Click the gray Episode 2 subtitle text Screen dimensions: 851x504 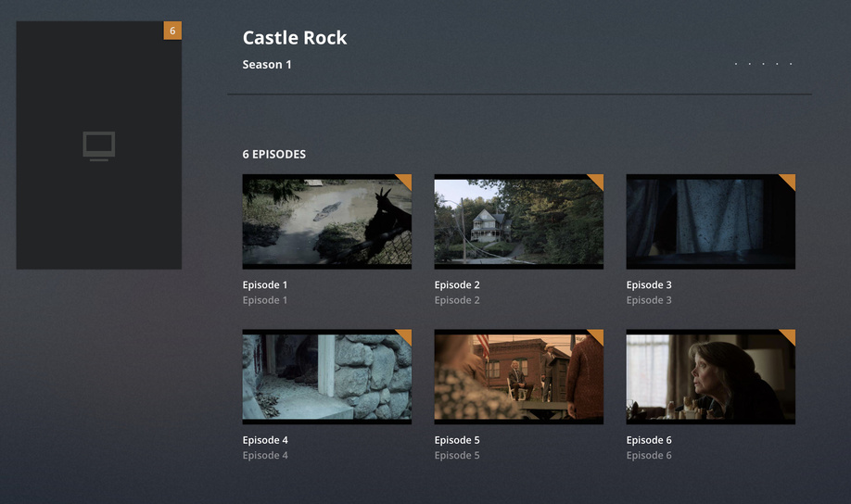[x=457, y=300]
